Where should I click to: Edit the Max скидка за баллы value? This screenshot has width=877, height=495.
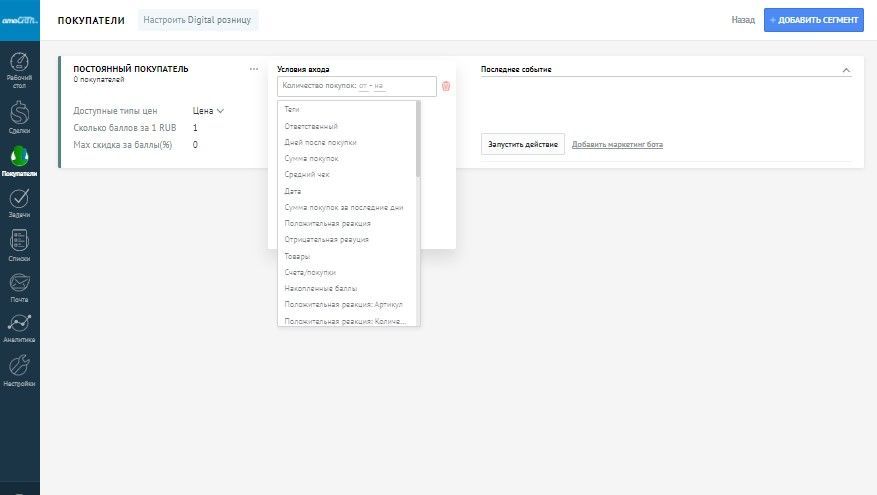point(195,145)
